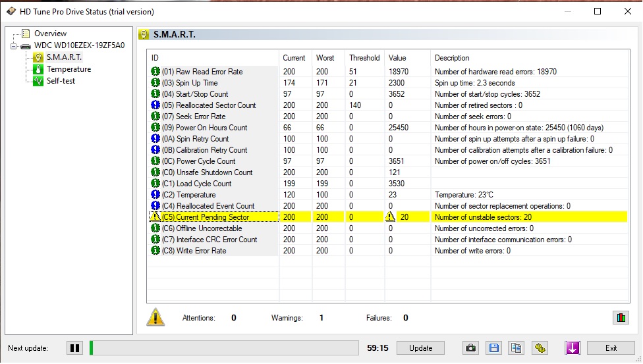Click the Update button
643x364 pixels.
pos(421,348)
